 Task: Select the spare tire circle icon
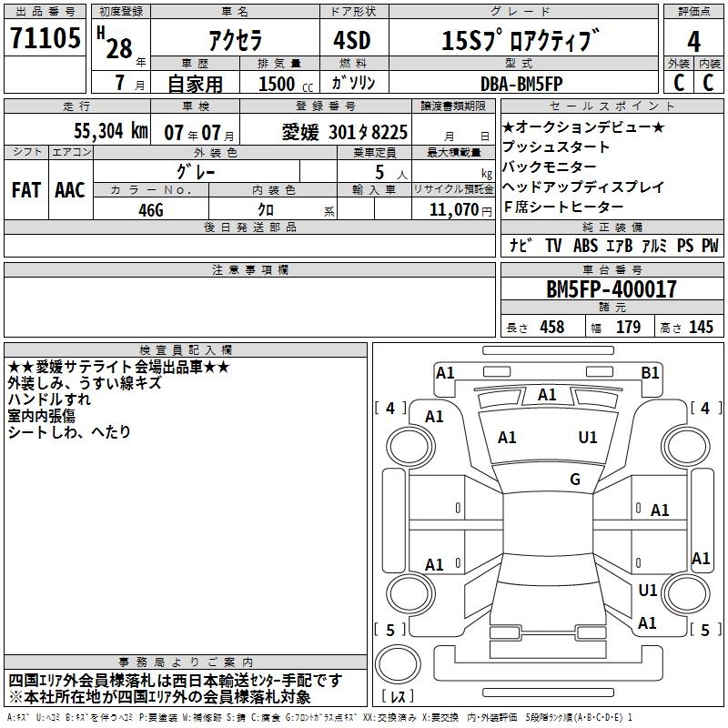pyautogui.click(x=398, y=664)
